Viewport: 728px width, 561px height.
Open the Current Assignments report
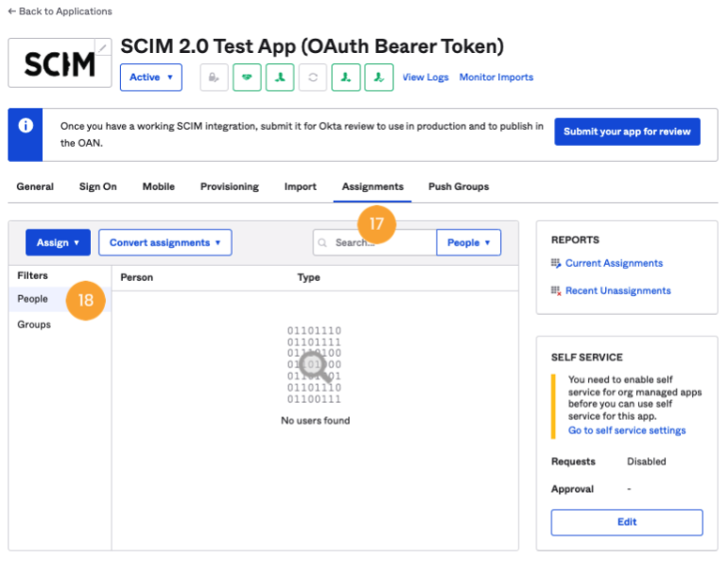(x=614, y=263)
